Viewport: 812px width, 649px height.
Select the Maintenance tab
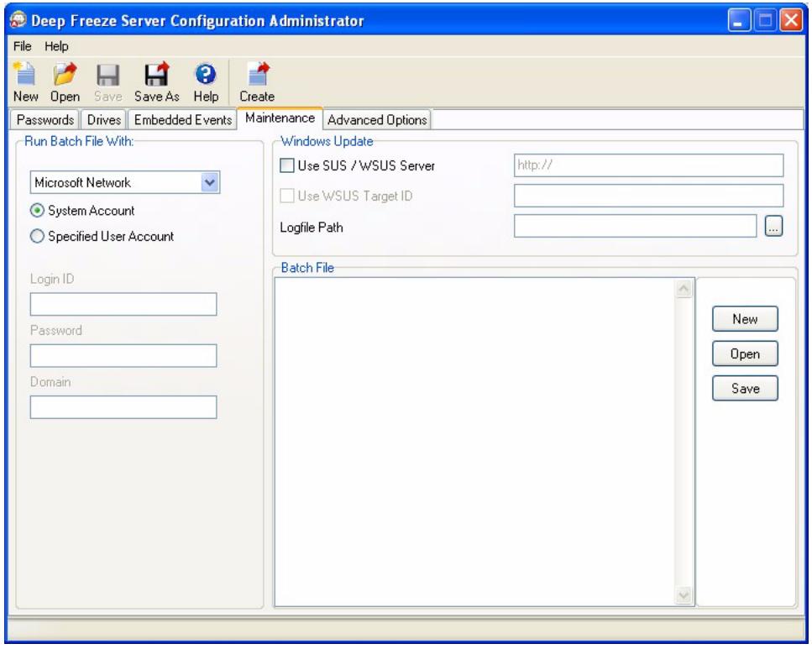(280, 118)
